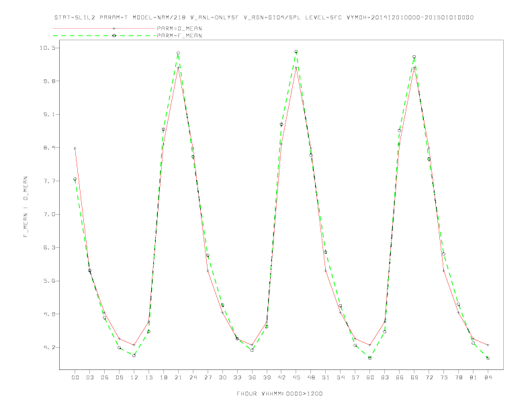Click the x-axis tick label 63
532x411 pixels.
(385, 377)
